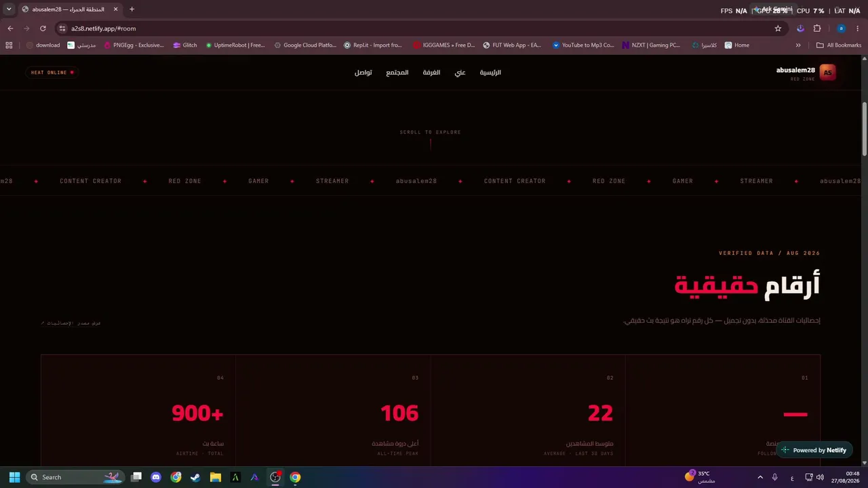
Task: Open the All Bookmarks folder
Action: point(839,45)
